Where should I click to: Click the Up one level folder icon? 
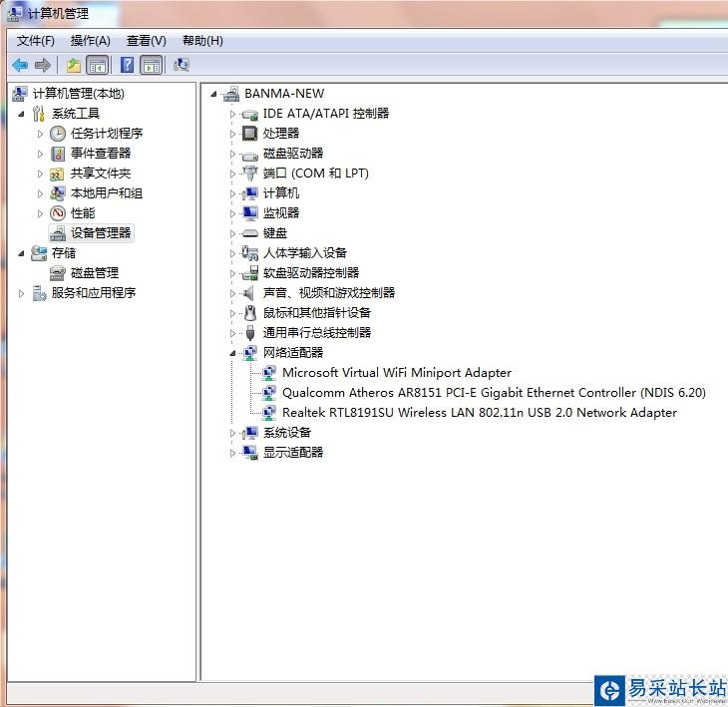[74, 66]
